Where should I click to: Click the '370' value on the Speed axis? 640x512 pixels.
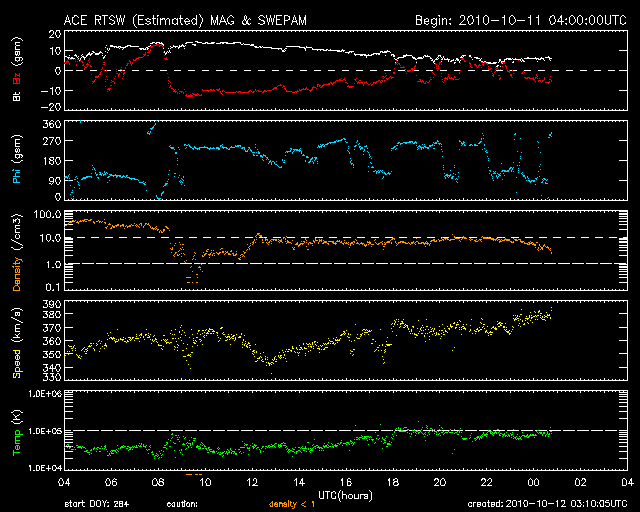click(52, 328)
